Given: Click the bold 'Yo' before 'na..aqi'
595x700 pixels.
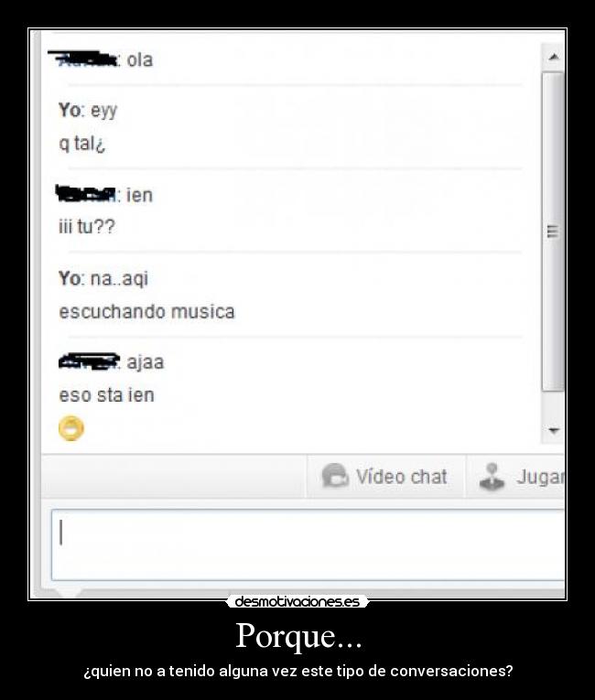Looking at the screenshot, I should 70,278.
